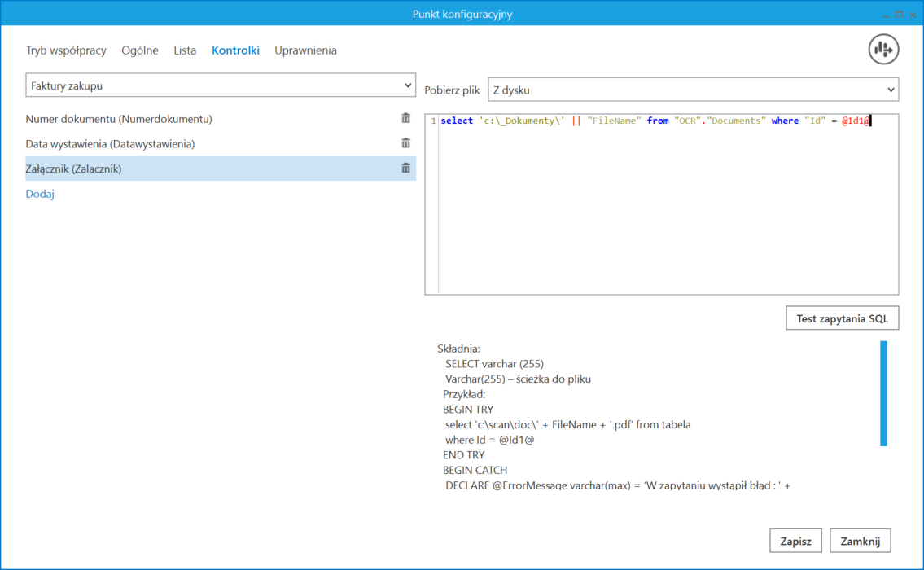Screen dimensions: 924x570
Task: Click the round import icon at top right
Action: tap(883, 50)
